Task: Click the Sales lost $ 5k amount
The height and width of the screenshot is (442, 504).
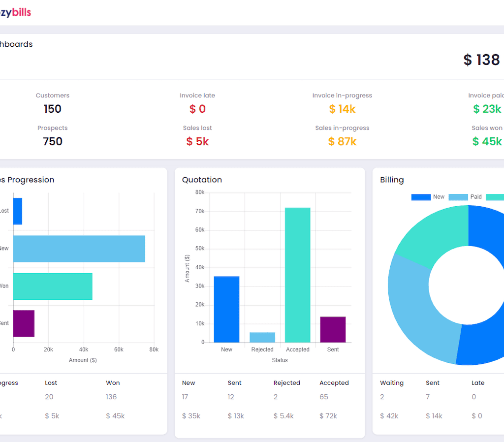Action: (197, 142)
